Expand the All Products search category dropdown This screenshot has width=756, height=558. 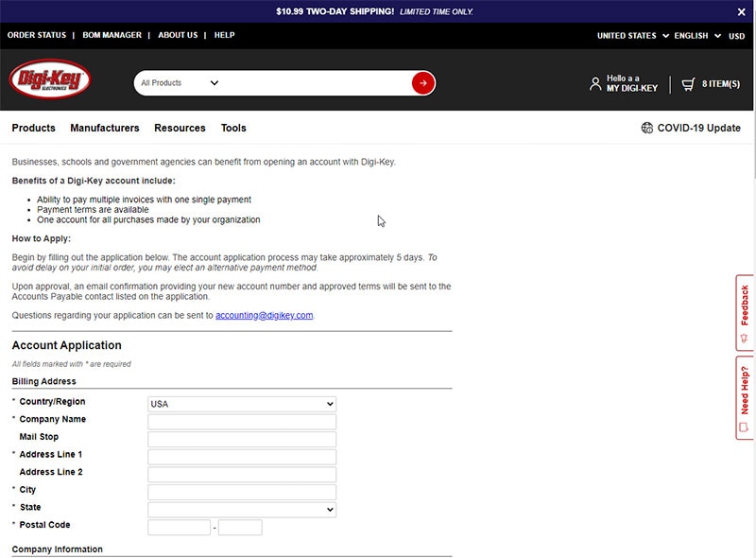click(180, 83)
